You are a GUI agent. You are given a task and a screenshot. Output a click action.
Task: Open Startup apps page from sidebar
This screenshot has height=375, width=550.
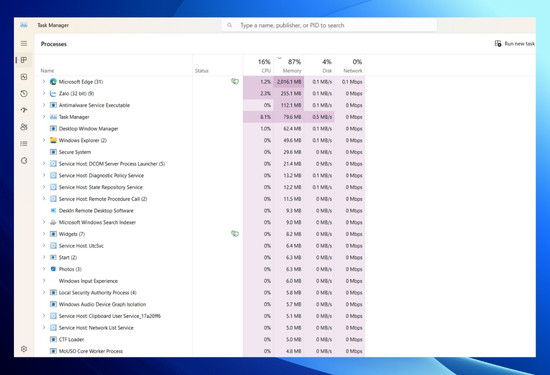coord(24,110)
